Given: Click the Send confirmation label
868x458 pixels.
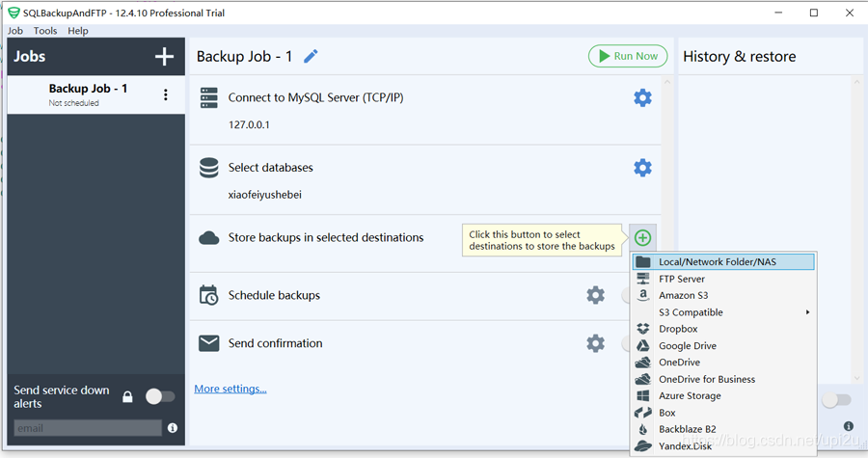Looking at the screenshot, I should [275, 343].
